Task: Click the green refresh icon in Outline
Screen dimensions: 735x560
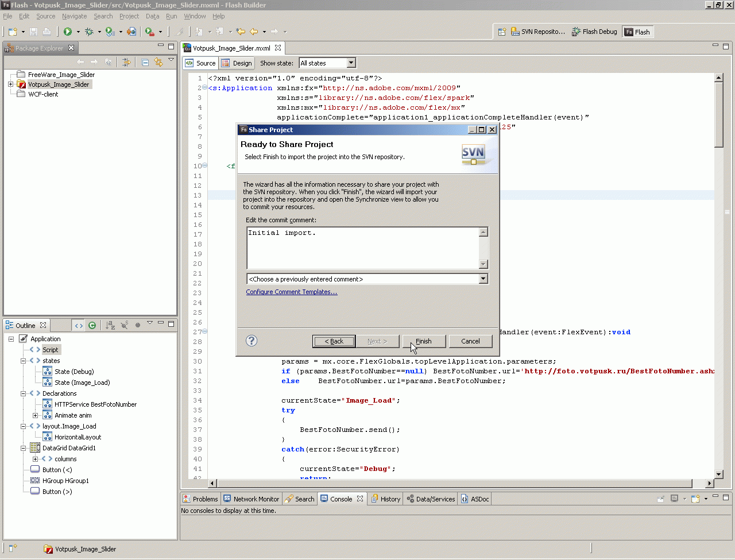Action: coord(92,325)
